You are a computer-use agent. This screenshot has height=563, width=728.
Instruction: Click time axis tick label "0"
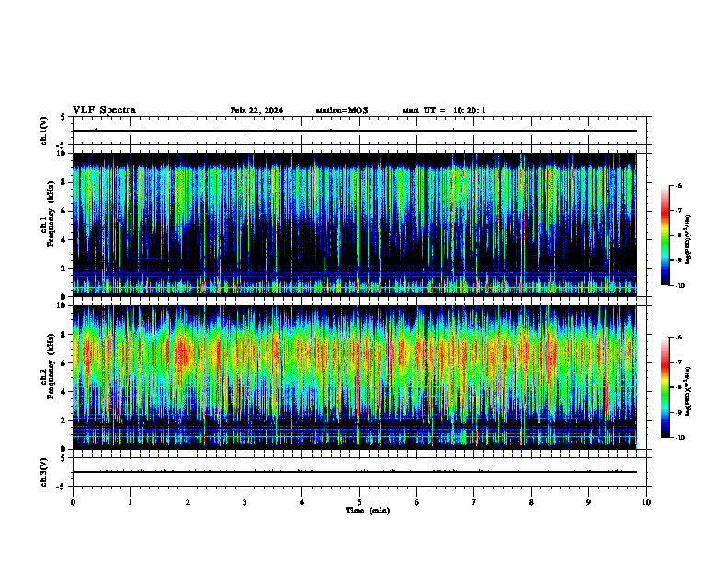pyautogui.click(x=73, y=502)
